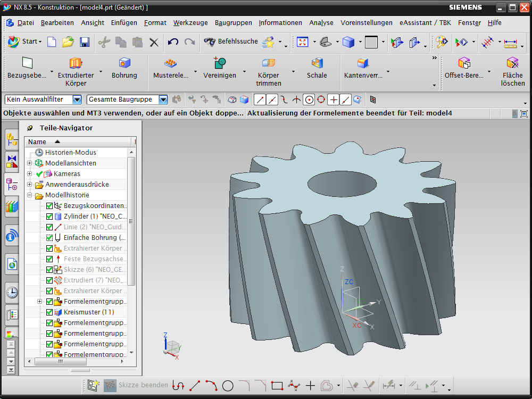Expand the Modellansichten tree node

tap(30, 163)
